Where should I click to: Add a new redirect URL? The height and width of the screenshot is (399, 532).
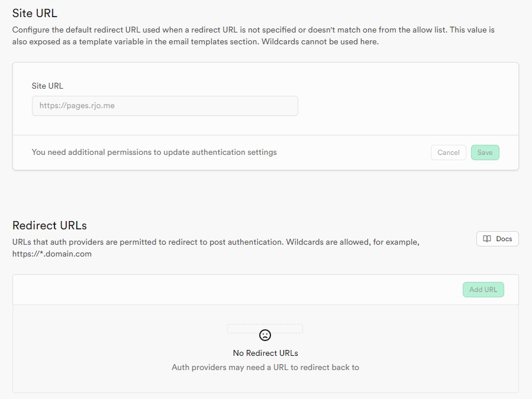coord(483,290)
